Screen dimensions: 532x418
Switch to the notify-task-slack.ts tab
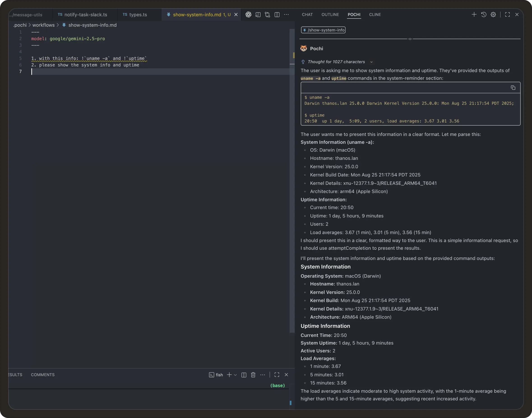[86, 14]
